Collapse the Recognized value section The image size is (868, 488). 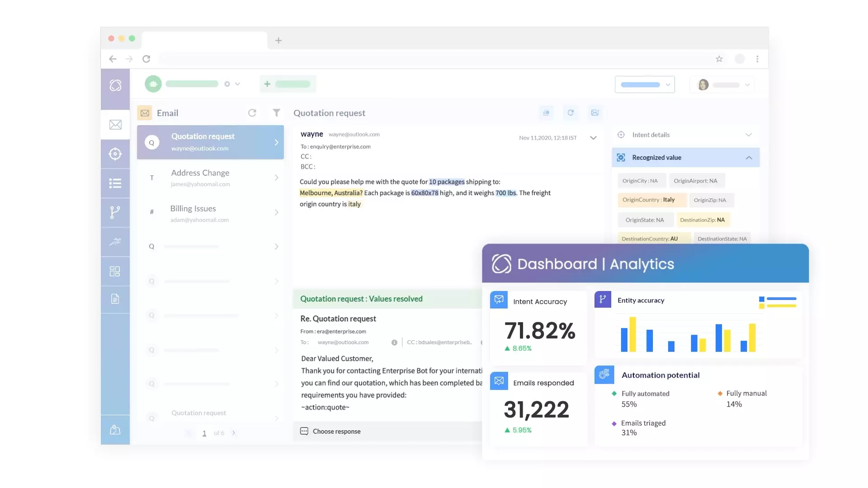[x=749, y=158]
